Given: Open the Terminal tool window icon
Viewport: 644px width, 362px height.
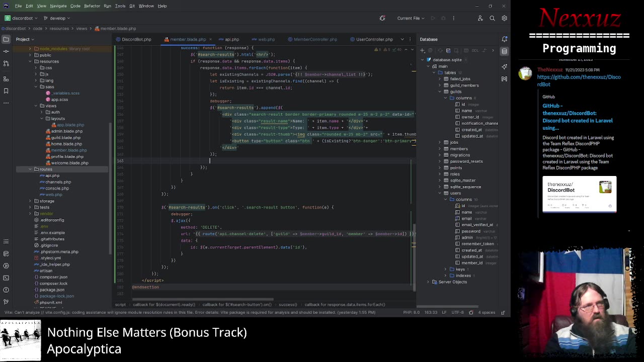Looking at the screenshot, I should pos(6,278).
